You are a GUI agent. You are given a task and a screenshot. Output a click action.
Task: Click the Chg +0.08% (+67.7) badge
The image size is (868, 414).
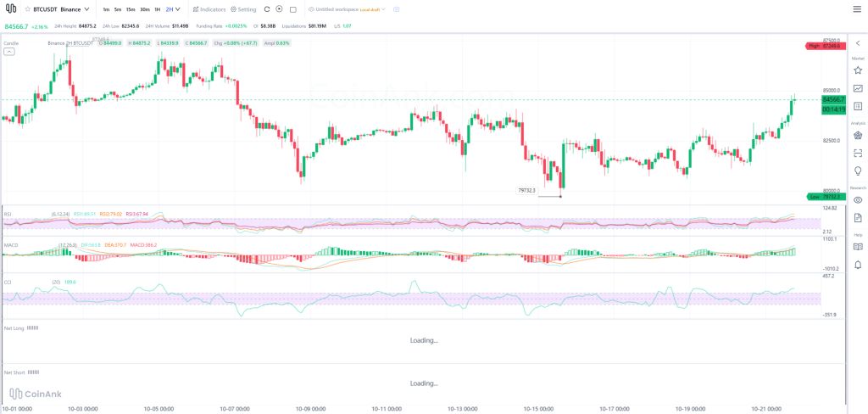236,42
